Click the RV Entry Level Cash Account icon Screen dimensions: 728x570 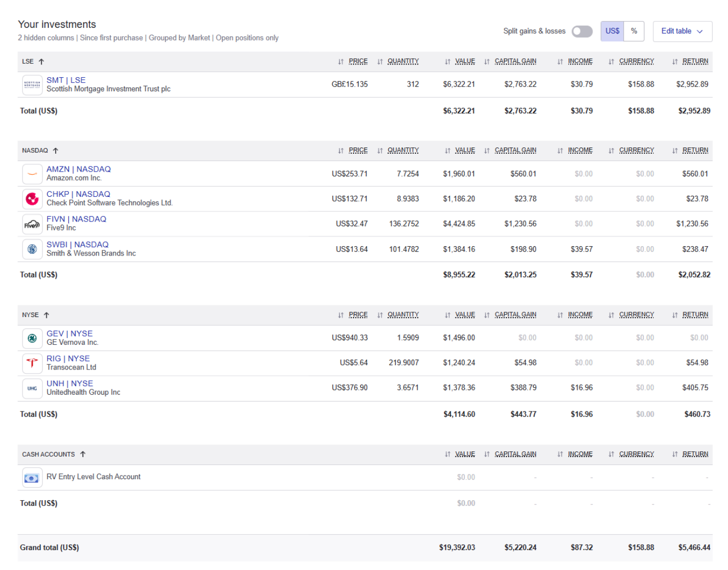click(x=32, y=478)
